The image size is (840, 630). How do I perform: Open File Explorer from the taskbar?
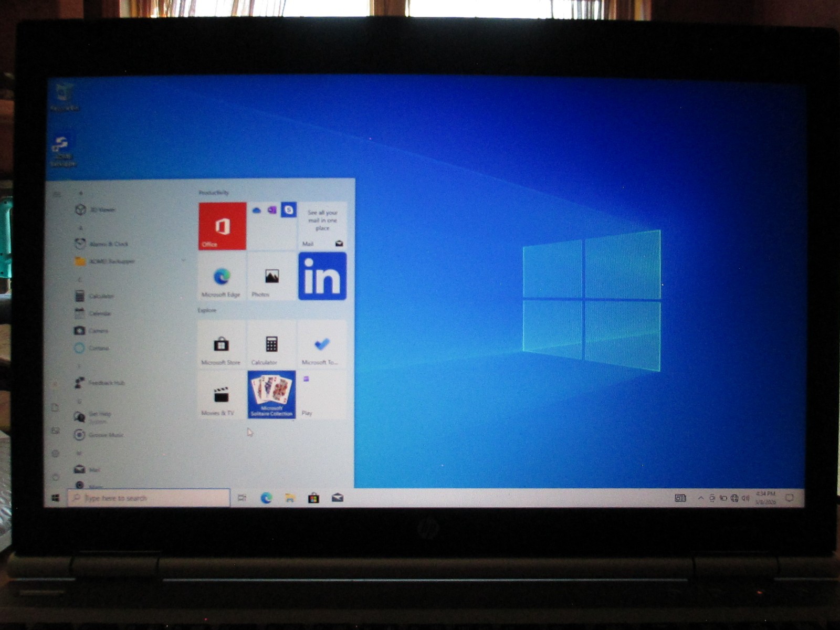290,498
